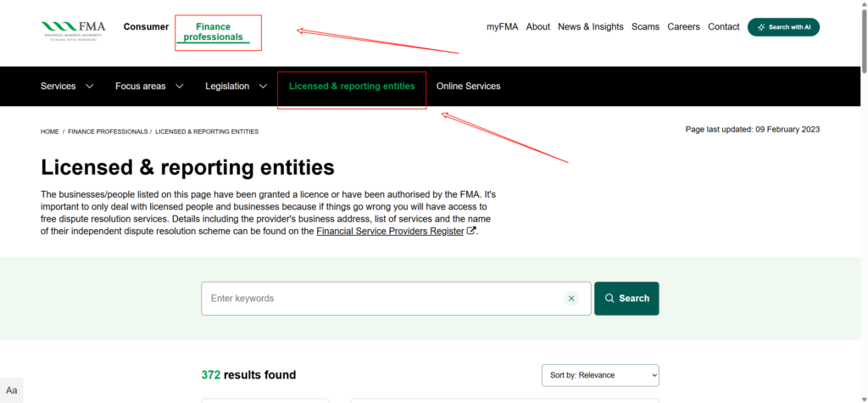This screenshot has width=868, height=403.
Task: Click the Home breadcrumb
Action: pyautogui.click(x=49, y=132)
